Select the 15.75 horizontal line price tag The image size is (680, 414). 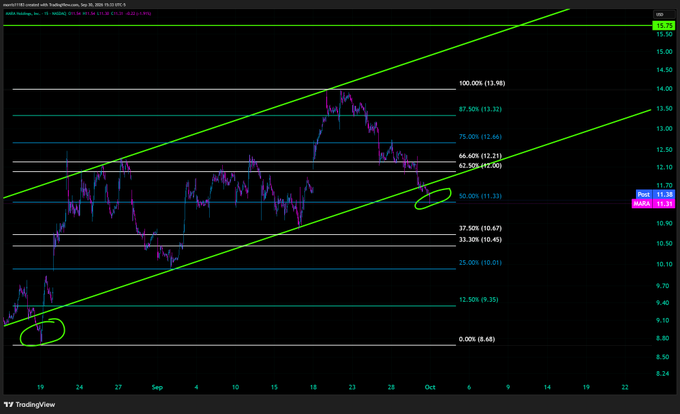[664, 26]
